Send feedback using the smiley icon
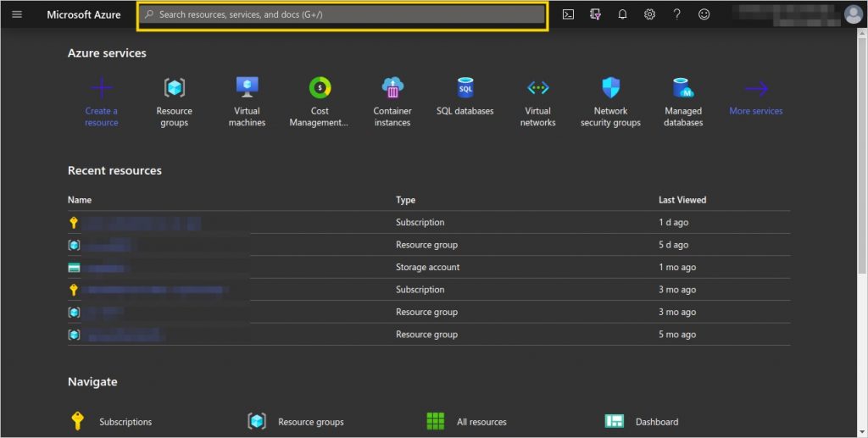Image resolution: width=868 pixels, height=438 pixels. [x=704, y=15]
